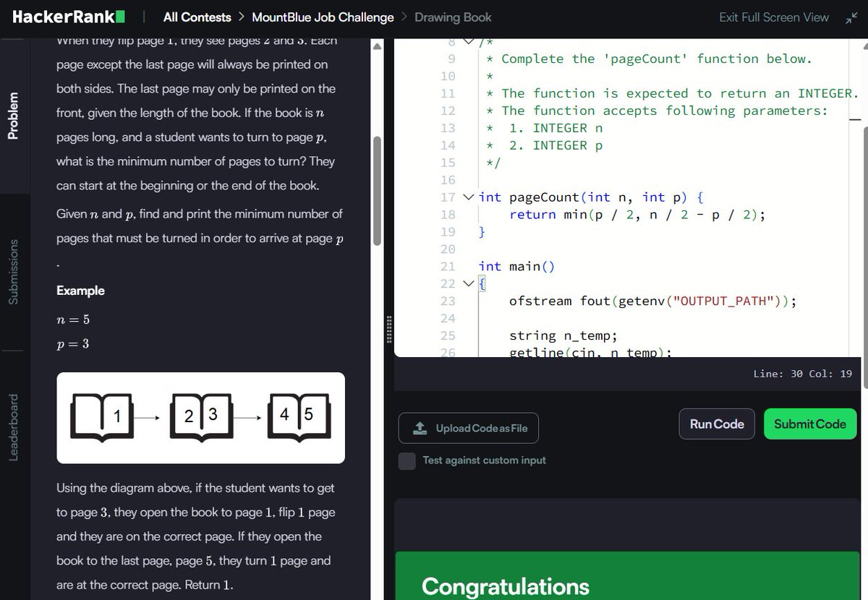Click Exit Full Screen View
This screenshot has width=868, height=600.
point(774,17)
